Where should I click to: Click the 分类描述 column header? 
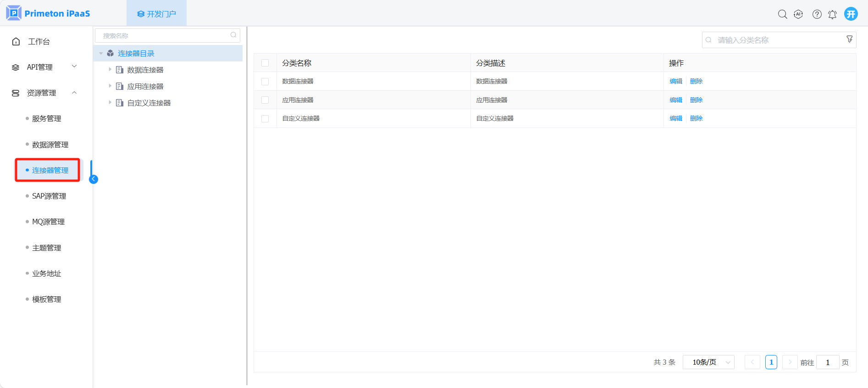click(x=491, y=63)
